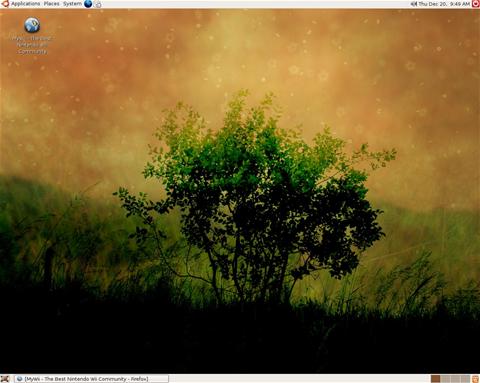Screen dimensions: 480x383
Task: Activate the MyWii Firefox taskbar window button
Action: pyautogui.click(x=92, y=379)
